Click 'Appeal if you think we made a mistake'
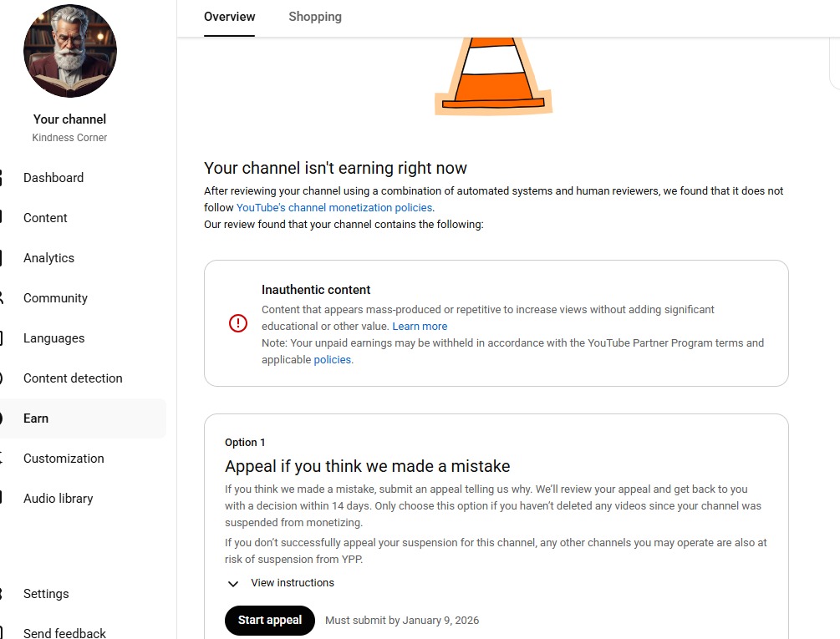Image resolution: width=840 pixels, height=639 pixels. (368, 466)
